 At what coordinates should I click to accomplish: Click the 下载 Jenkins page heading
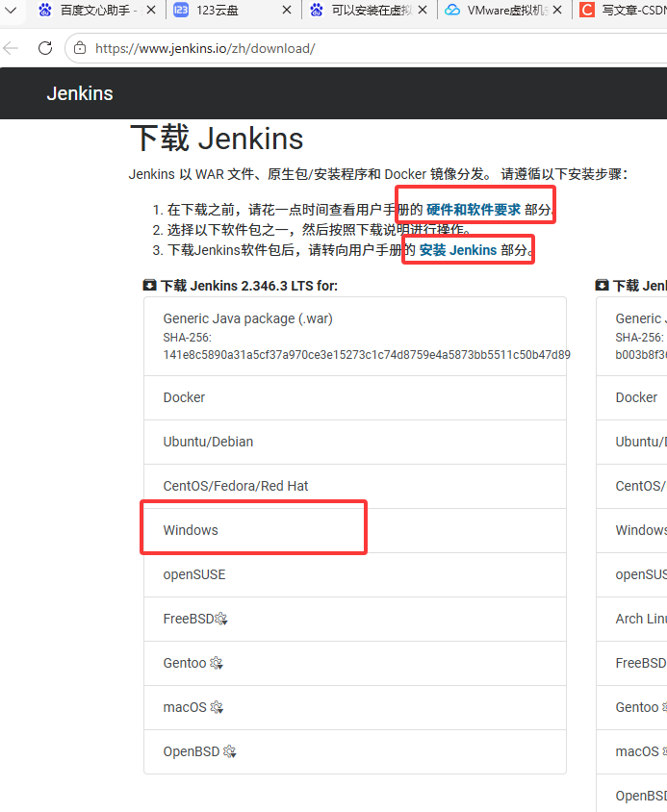(x=217, y=139)
